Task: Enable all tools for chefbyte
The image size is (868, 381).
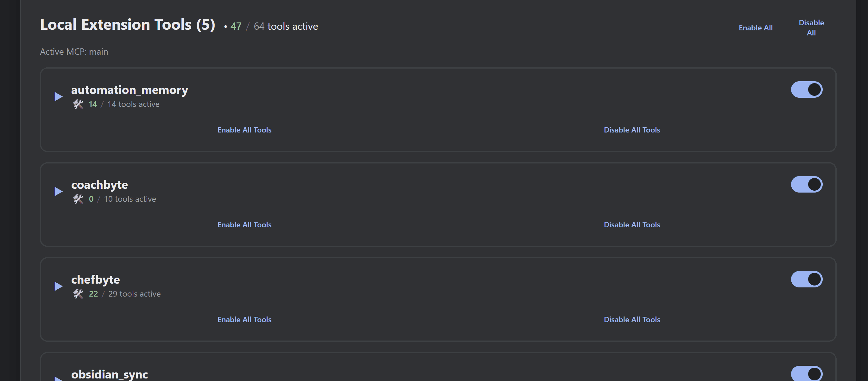Action: click(x=244, y=320)
